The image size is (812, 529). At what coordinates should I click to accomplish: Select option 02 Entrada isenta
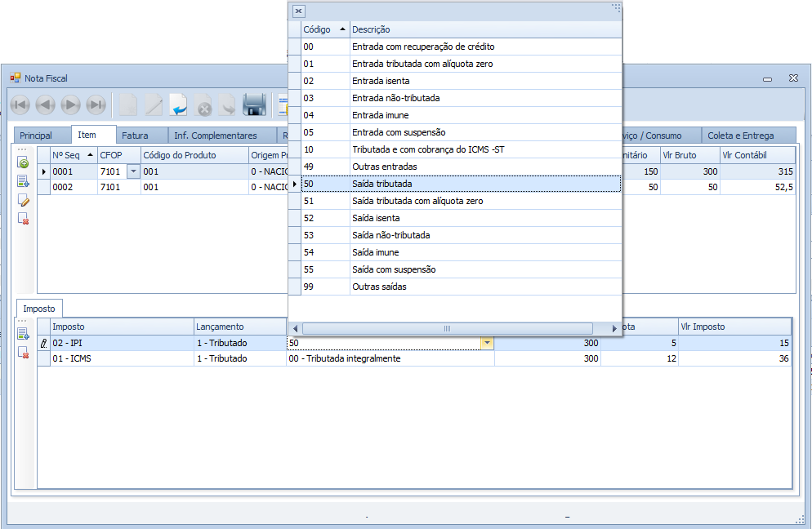click(x=461, y=81)
